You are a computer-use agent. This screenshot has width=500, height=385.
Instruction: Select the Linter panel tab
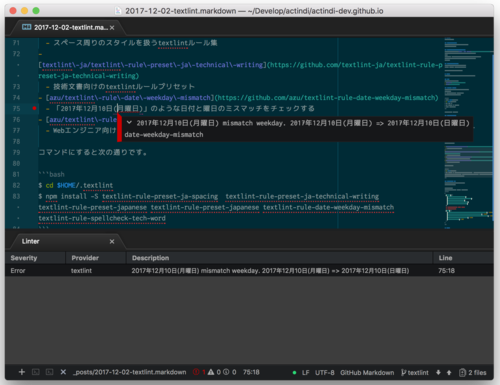click(x=68, y=241)
